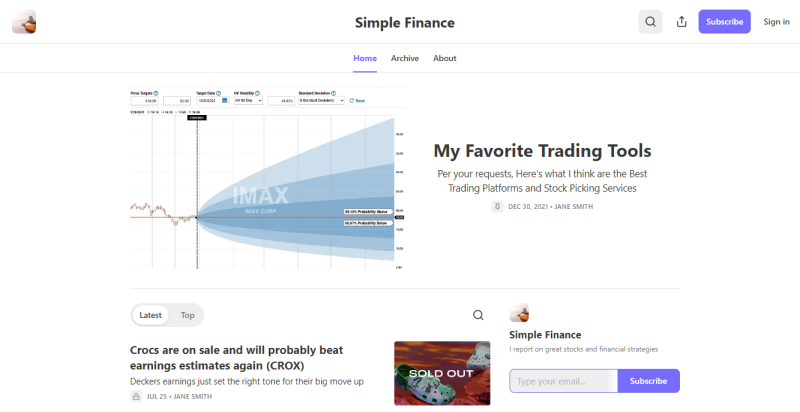The image size is (800, 412).
Task: Click the Sign in link
Action: pyautogui.click(x=776, y=22)
